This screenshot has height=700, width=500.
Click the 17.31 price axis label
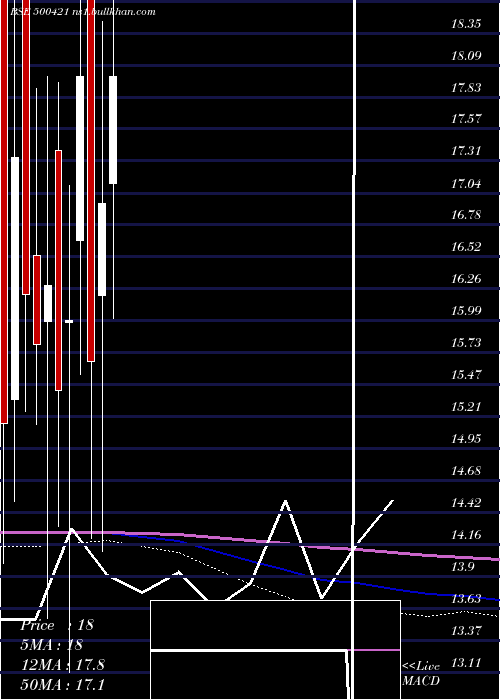point(466,151)
